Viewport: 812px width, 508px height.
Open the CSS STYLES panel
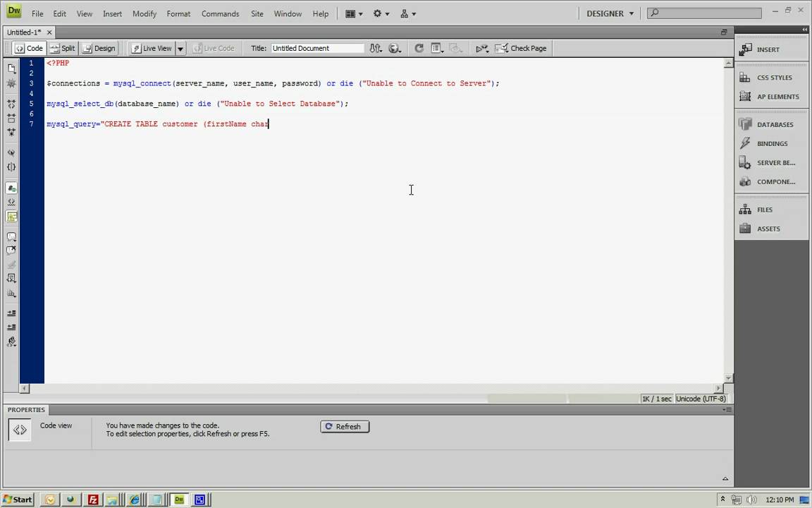(x=771, y=77)
